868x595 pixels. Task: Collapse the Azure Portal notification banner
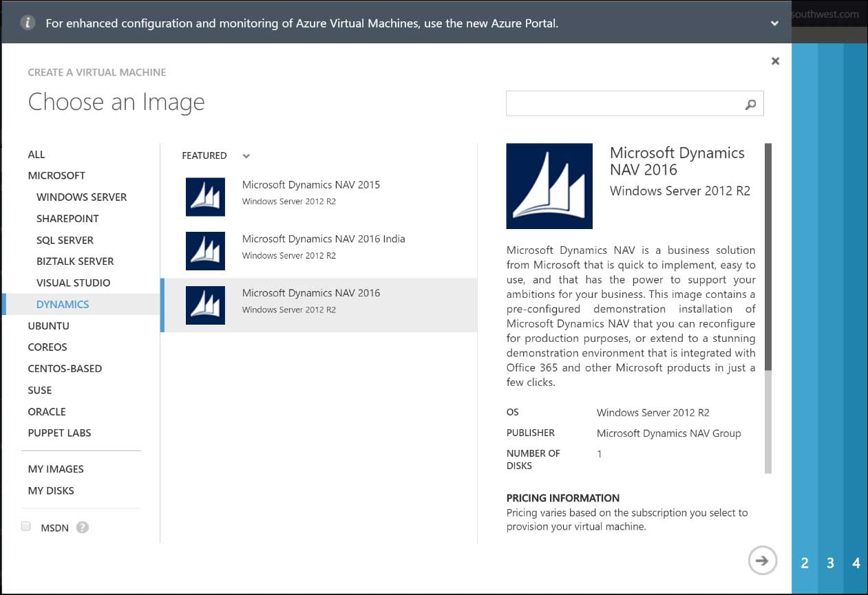point(774,22)
